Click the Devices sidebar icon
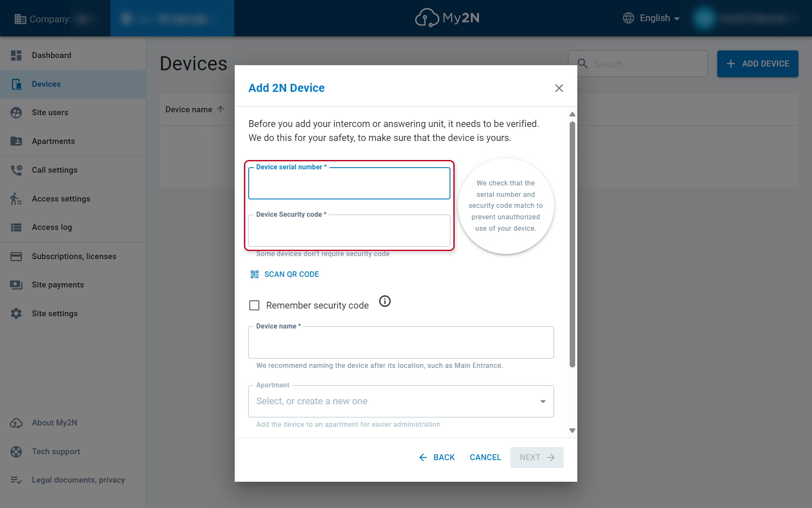 click(x=16, y=84)
